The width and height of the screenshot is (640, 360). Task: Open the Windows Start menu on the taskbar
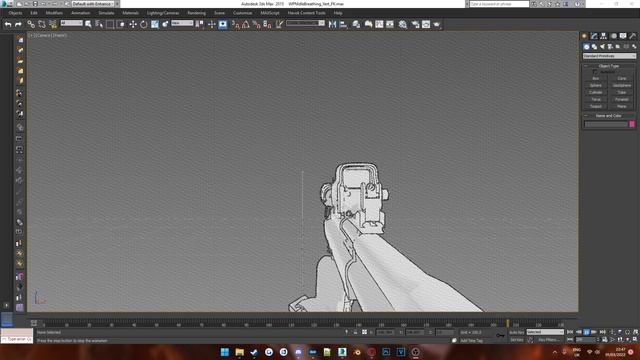point(224,352)
